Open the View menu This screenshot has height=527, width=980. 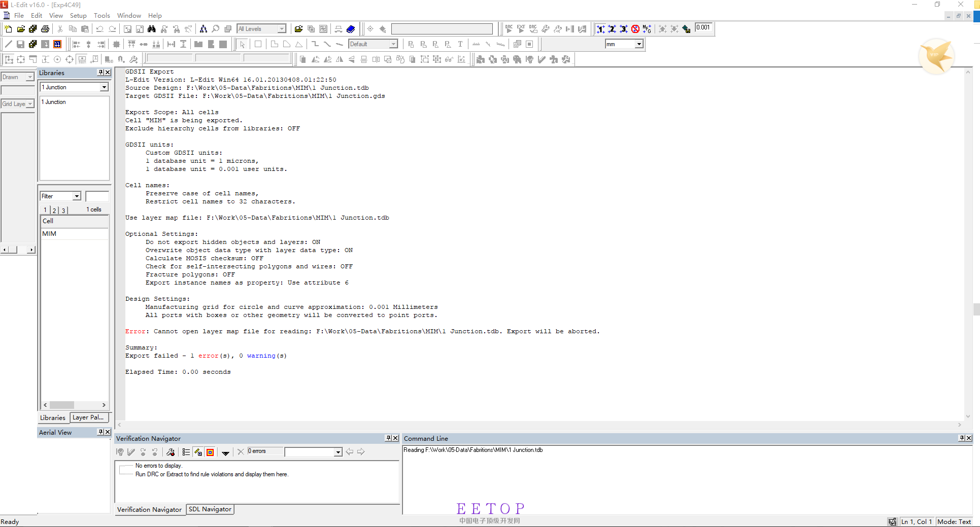[56, 16]
